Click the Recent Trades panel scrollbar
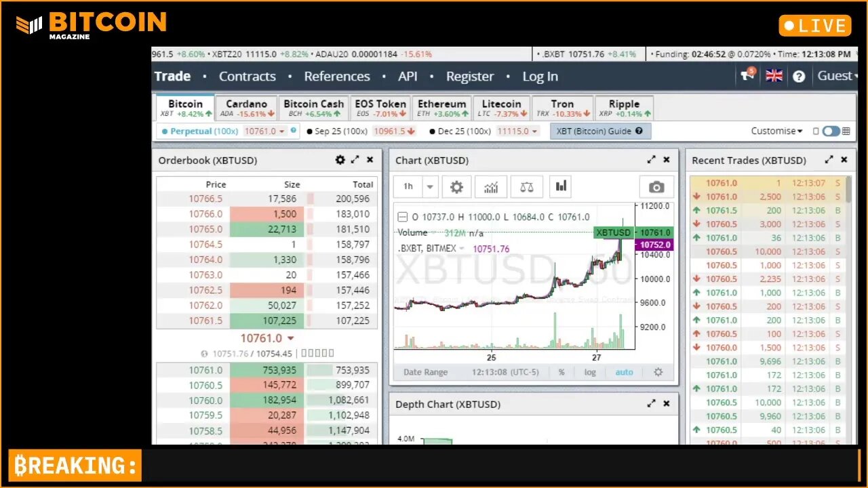868x488 pixels. 848,190
